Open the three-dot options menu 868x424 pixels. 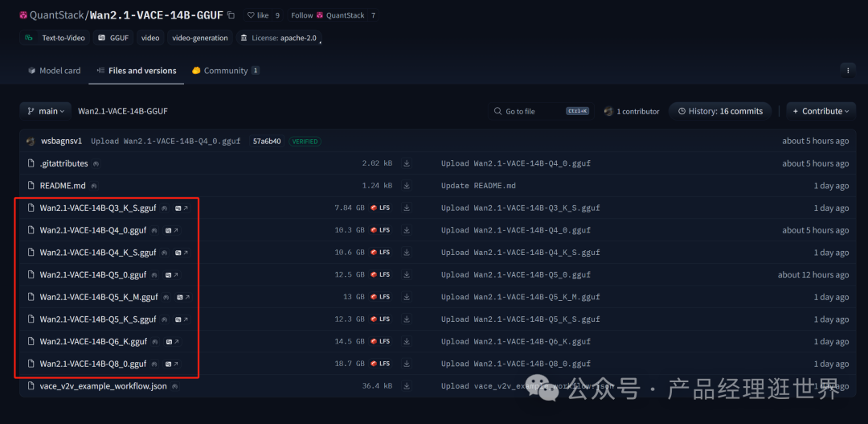(848, 70)
